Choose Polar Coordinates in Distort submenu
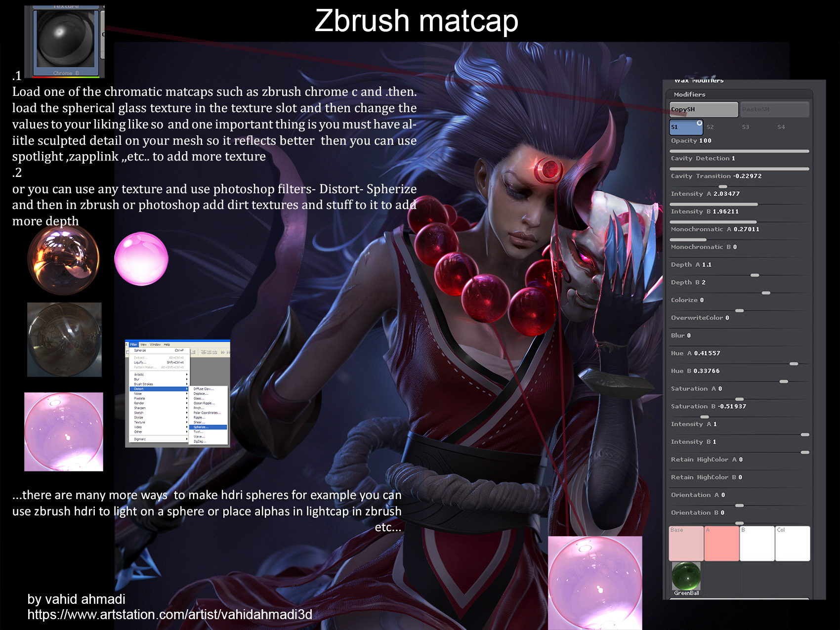 208,413
